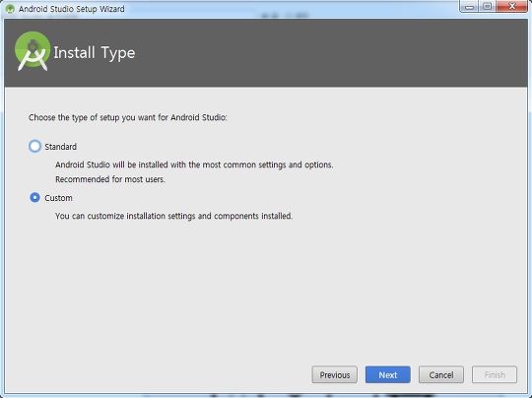Click the 'Recommended for most users.' text

pos(110,179)
